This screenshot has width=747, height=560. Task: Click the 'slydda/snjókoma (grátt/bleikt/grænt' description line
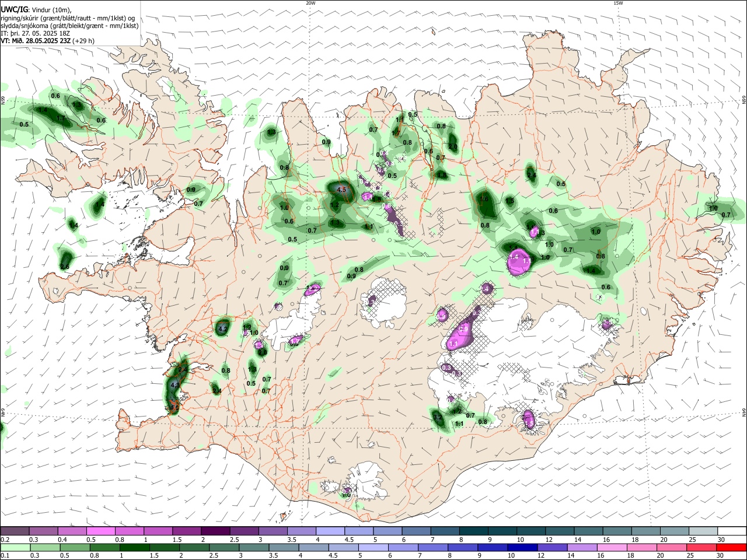coord(69,26)
